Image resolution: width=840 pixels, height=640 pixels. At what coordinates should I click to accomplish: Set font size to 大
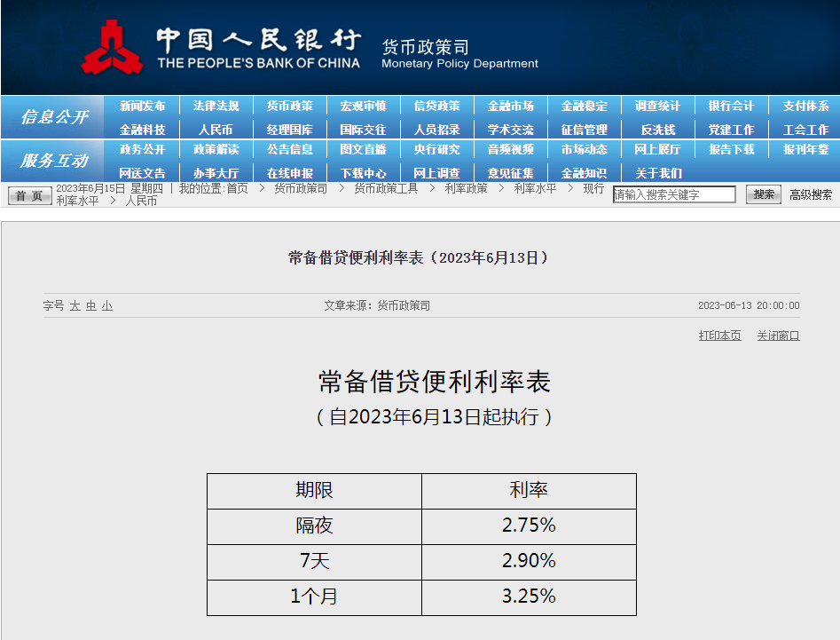(75, 306)
